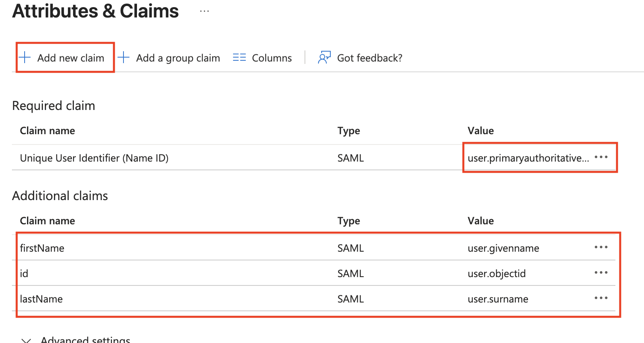The height and width of the screenshot is (343, 644).
Task: Select the lastName claim row
Action: 41,299
